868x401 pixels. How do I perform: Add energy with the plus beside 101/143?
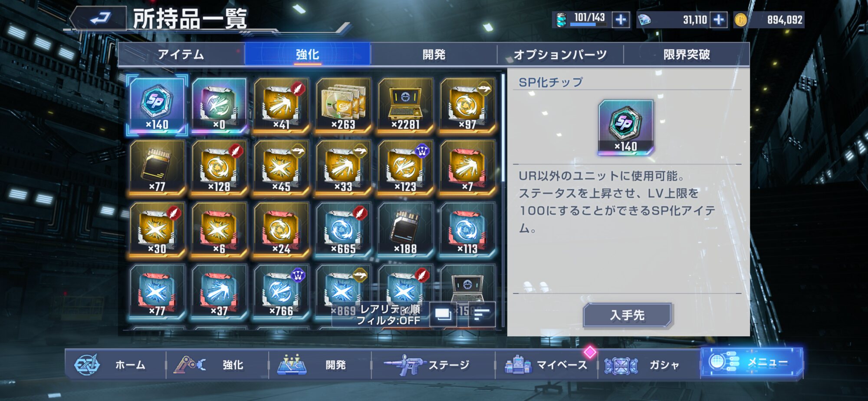pos(621,20)
